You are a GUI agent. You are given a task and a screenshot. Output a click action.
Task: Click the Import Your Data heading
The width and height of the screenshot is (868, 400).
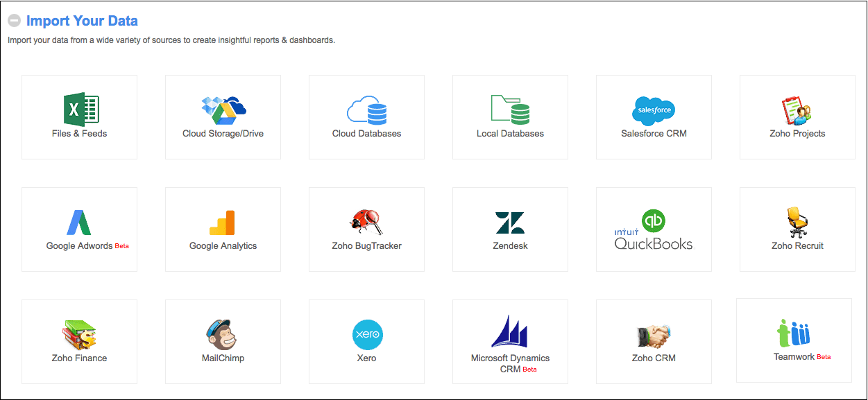tap(82, 21)
